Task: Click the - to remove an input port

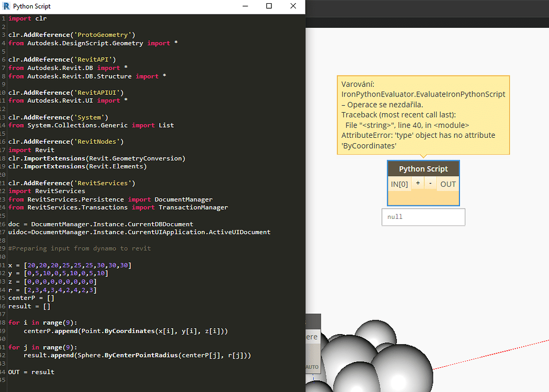Action: point(430,183)
